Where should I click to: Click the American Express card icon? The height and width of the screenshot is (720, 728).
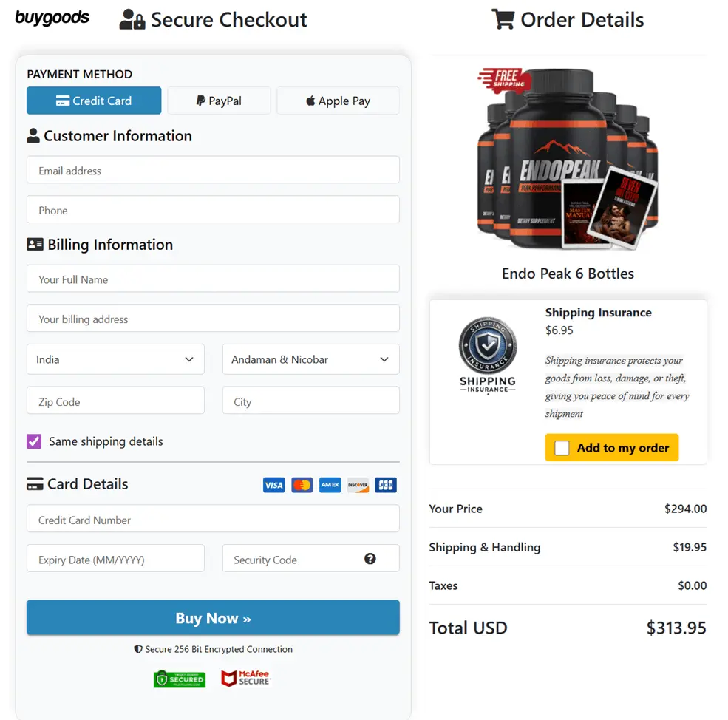click(x=330, y=485)
